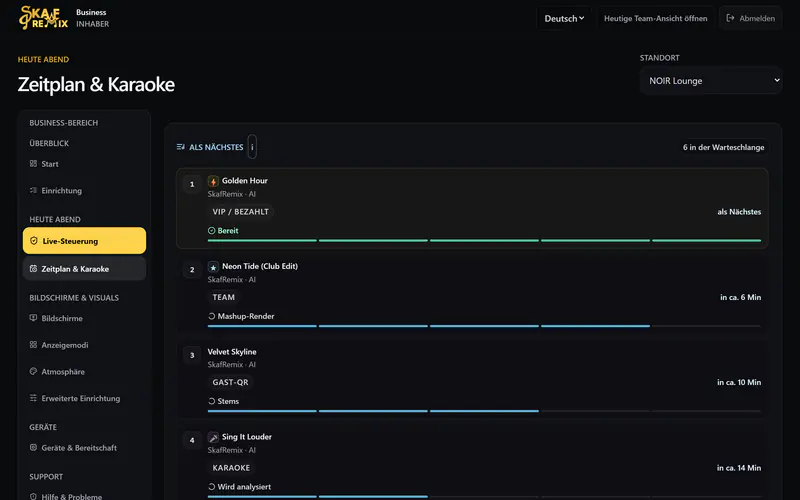Select the Golden Hour track title
This screenshot has height=500, width=800.
pyautogui.click(x=244, y=181)
